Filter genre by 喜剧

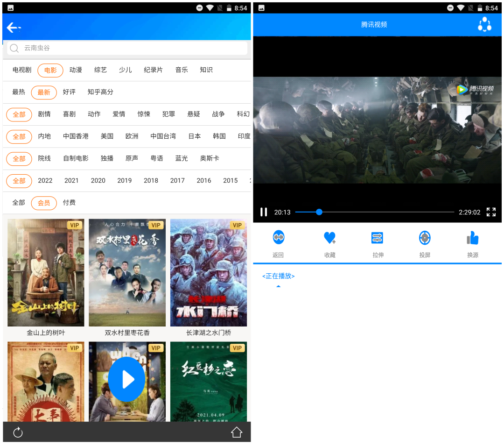69,114
